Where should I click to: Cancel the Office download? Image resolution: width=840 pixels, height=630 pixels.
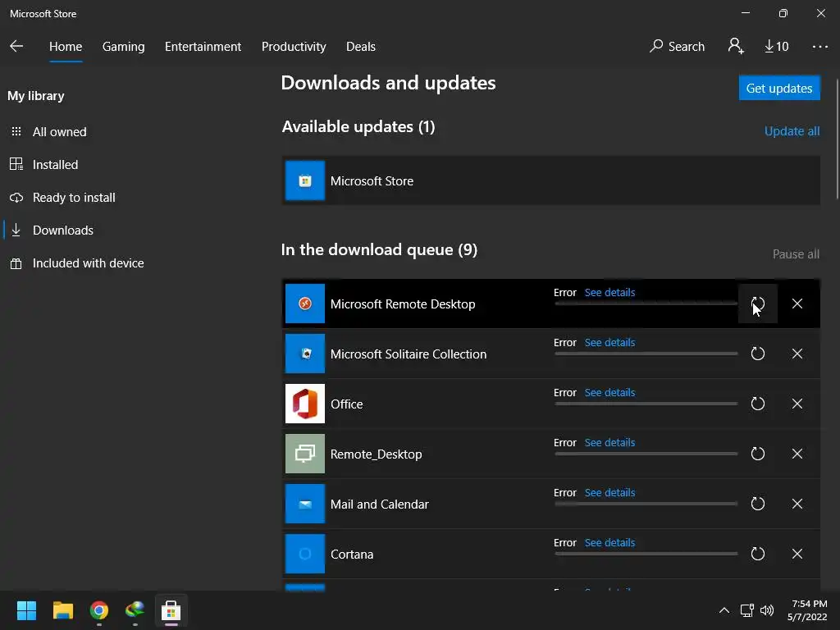797,404
